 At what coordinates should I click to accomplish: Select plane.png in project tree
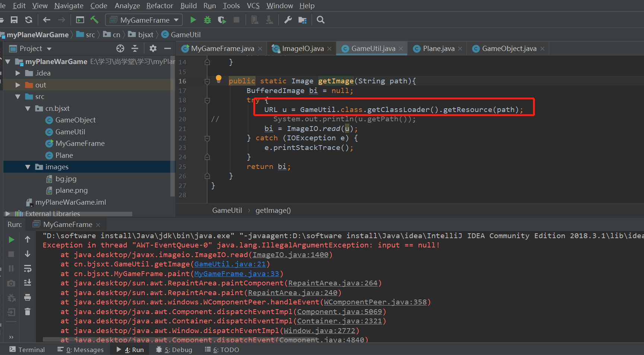pos(72,191)
